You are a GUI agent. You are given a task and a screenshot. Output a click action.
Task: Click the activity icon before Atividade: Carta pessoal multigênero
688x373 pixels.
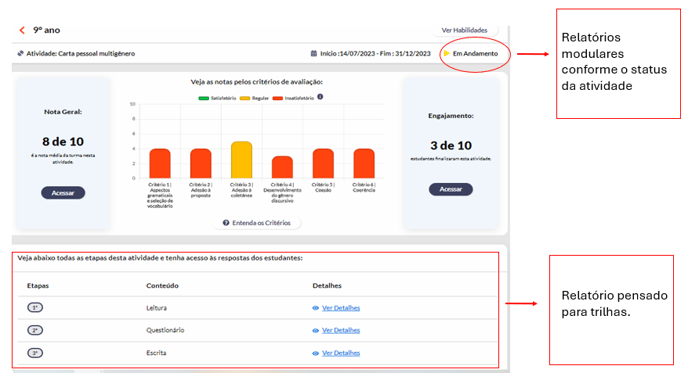(x=20, y=54)
